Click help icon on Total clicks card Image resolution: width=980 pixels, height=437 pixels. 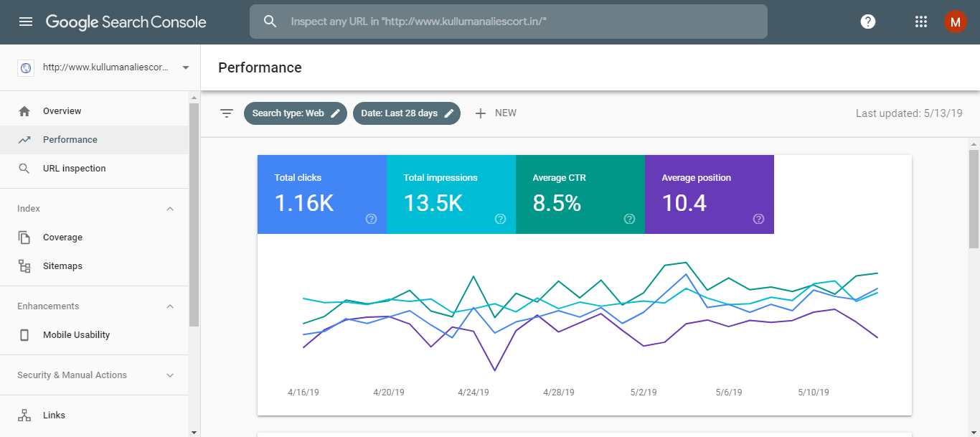point(371,219)
